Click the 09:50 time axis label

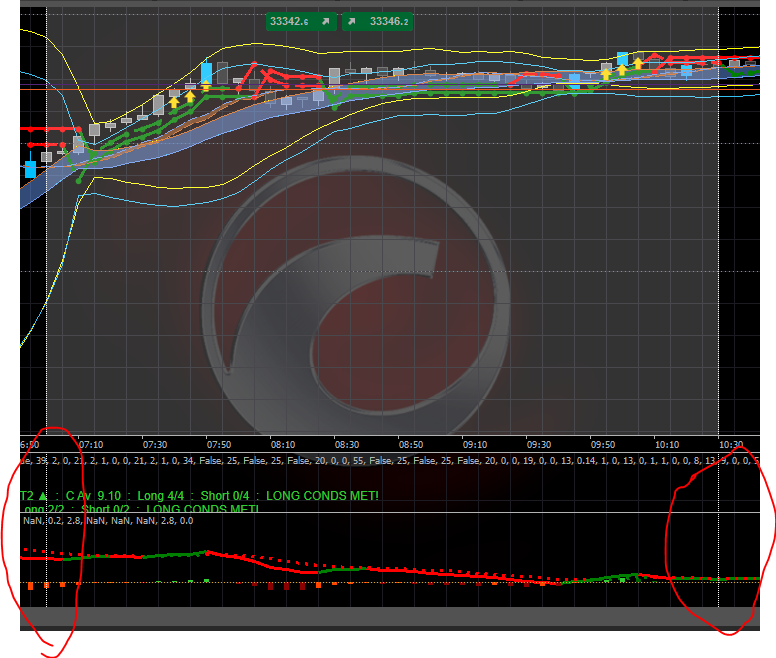(603, 445)
